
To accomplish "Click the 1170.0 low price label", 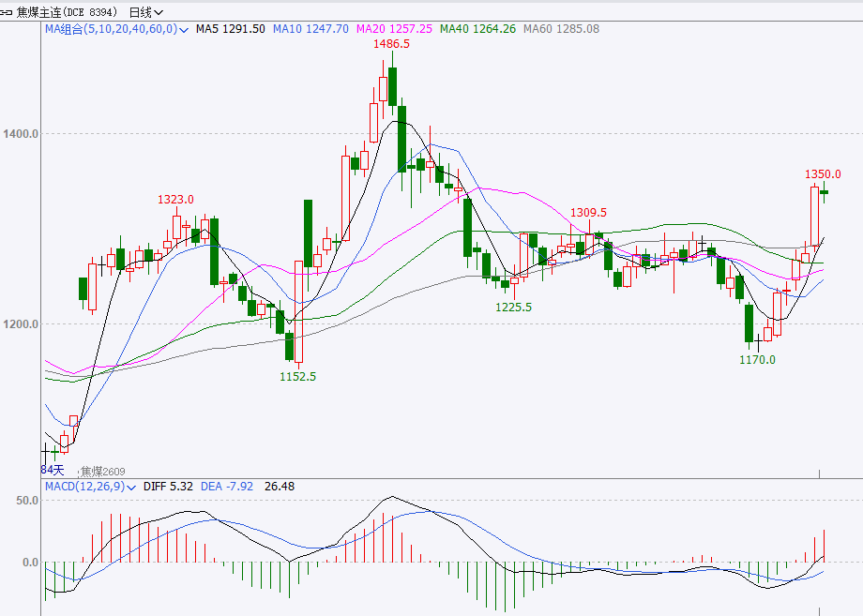I will click(x=757, y=359).
